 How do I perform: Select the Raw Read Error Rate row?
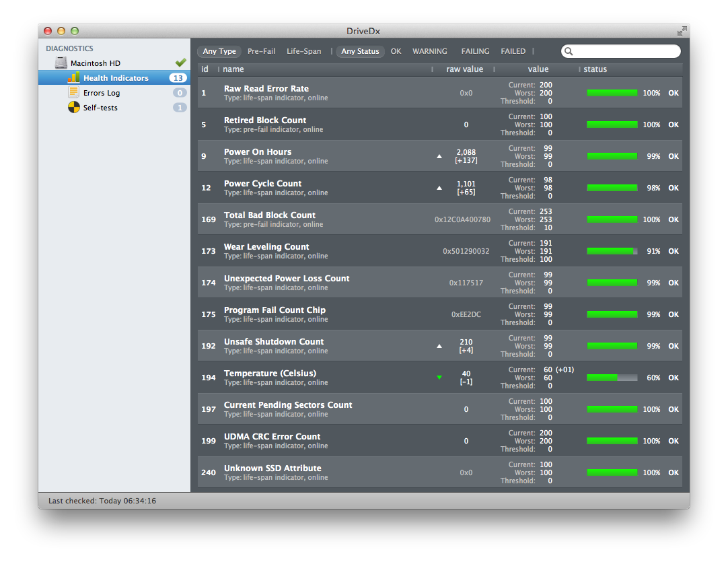(440, 93)
